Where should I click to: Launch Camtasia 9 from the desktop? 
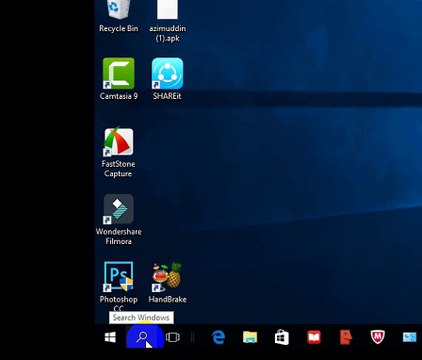pyautogui.click(x=119, y=74)
